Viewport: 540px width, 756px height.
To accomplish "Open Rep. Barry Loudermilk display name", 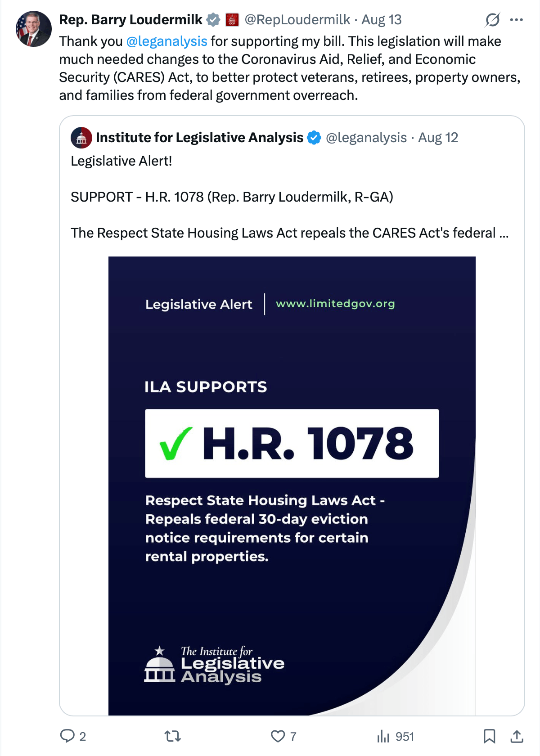I will click(x=130, y=20).
